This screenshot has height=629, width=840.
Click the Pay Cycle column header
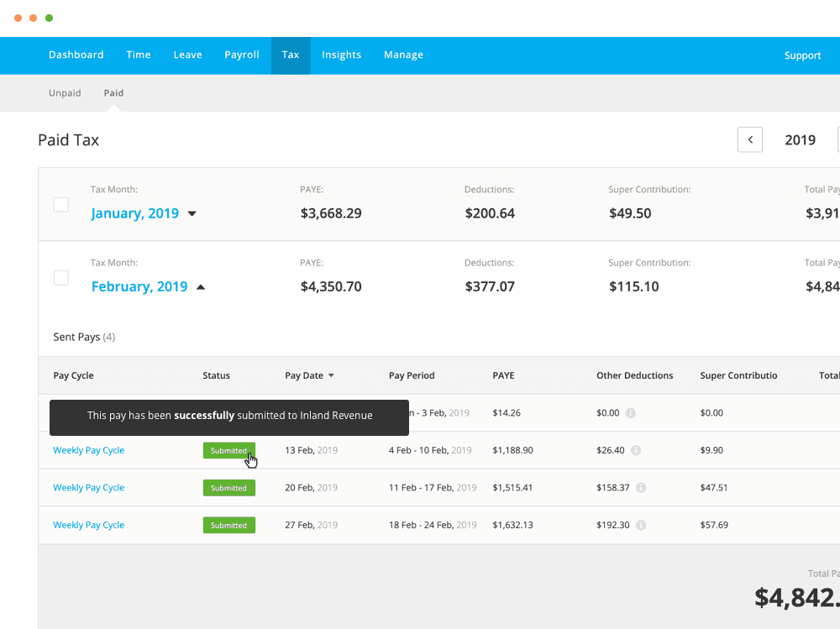tap(73, 376)
